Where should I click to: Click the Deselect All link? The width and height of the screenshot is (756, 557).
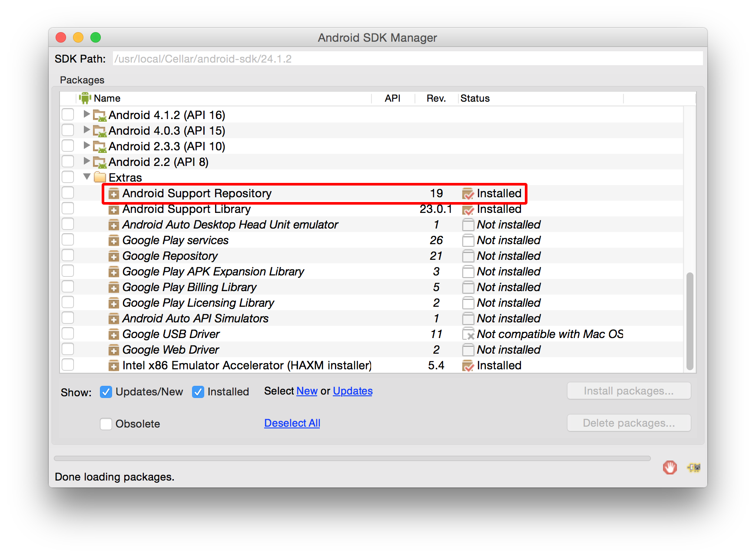pyautogui.click(x=292, y=423)
